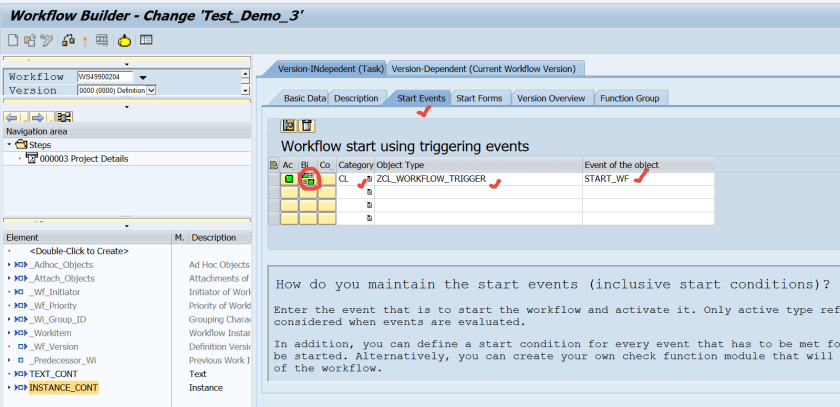Screen dimensions: 840x407
Task: Click the ZCL_WORKFLOW_TRIGGER object type cell
Action: (x=478, y=179)
